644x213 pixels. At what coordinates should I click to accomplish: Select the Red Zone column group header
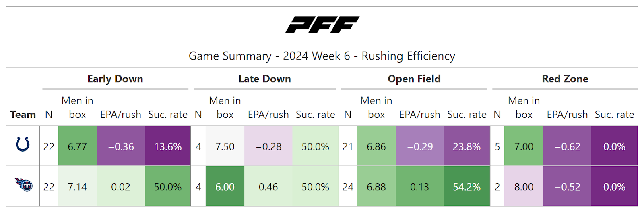565,79
